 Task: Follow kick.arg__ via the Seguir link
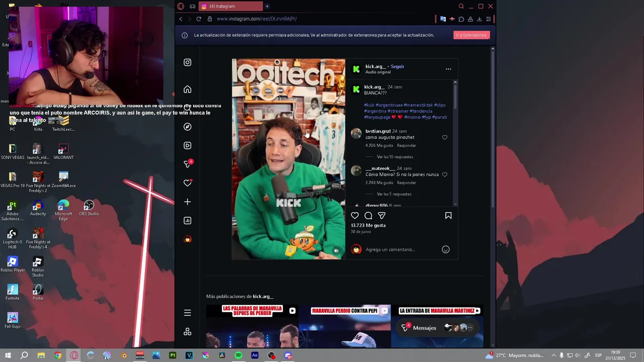tap(397, 66)
